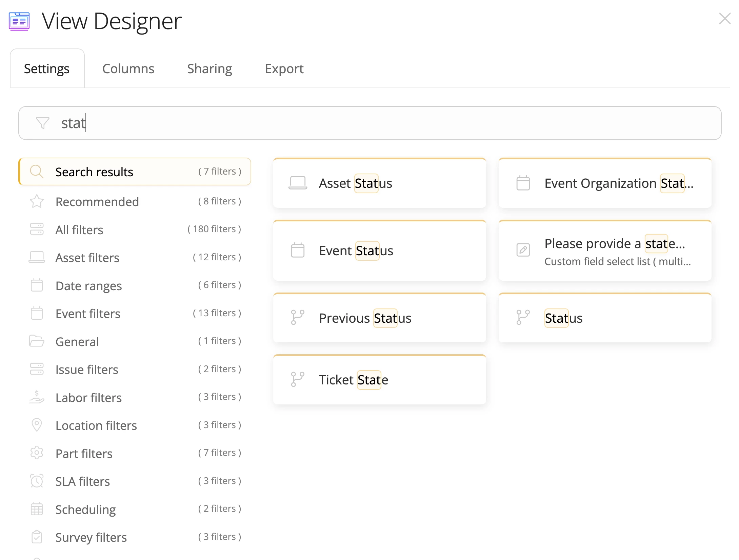Click the laptop icon on Asset Status card
Screen dimensions: 739x560
(x=298, y=183)
